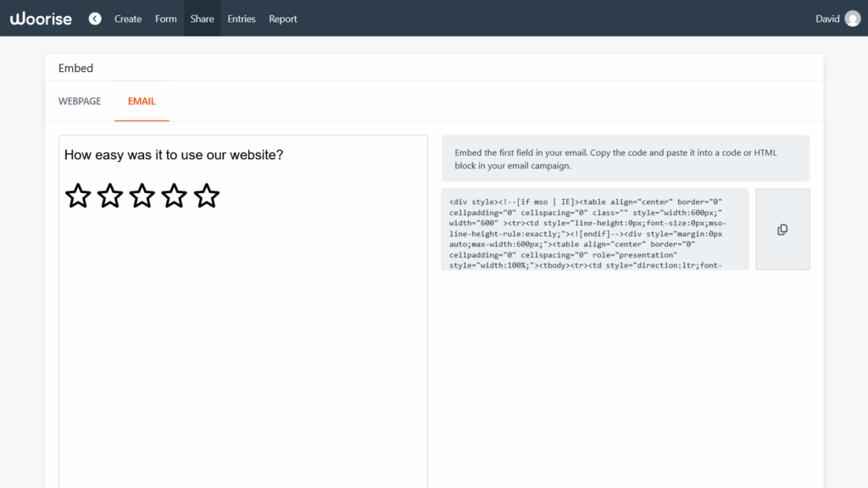The width and height of the screenshot is (868, 488).
Task: Toggle a one-star rating on the preview
Action: [77, 196]
